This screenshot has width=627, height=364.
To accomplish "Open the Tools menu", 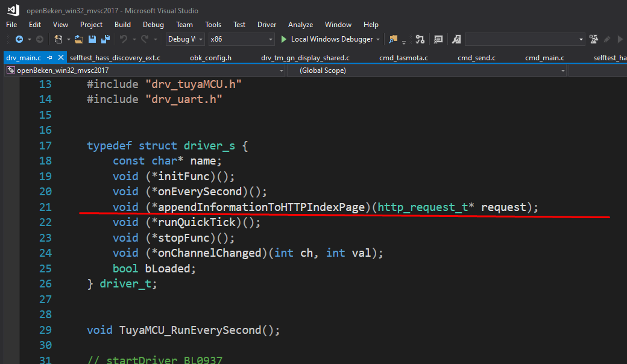I will pyautogui.click(x=213, y=25).
